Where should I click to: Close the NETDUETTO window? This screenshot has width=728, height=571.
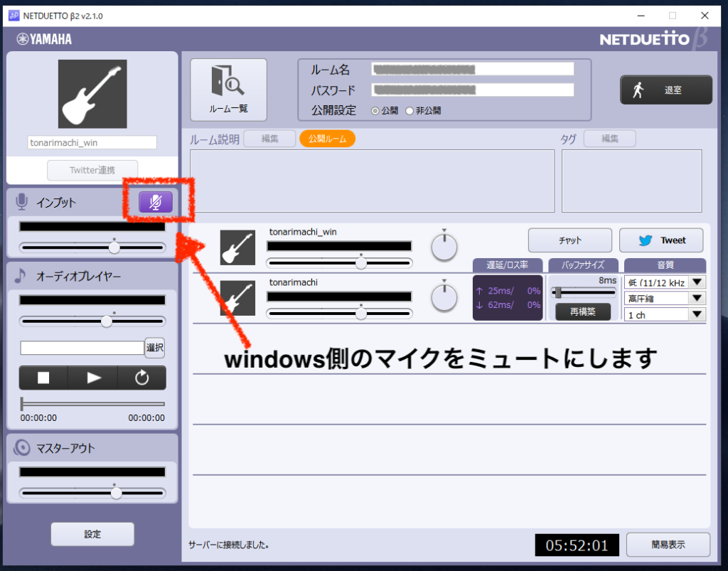[705, 16]
